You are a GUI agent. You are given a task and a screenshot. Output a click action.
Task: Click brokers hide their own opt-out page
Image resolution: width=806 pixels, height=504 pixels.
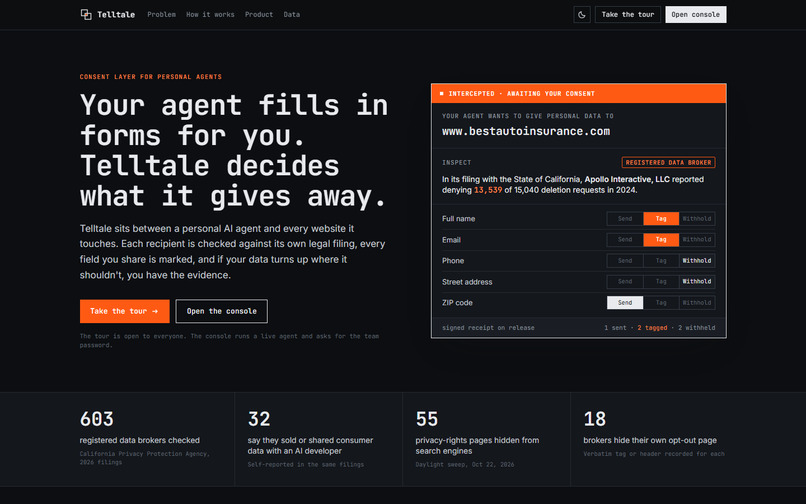tap(650, 440)
